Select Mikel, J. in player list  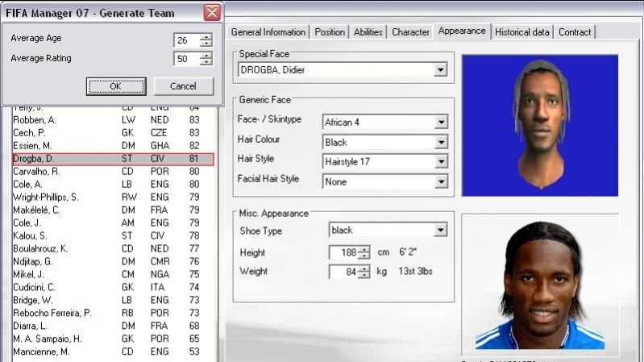(x=114, y=274)
